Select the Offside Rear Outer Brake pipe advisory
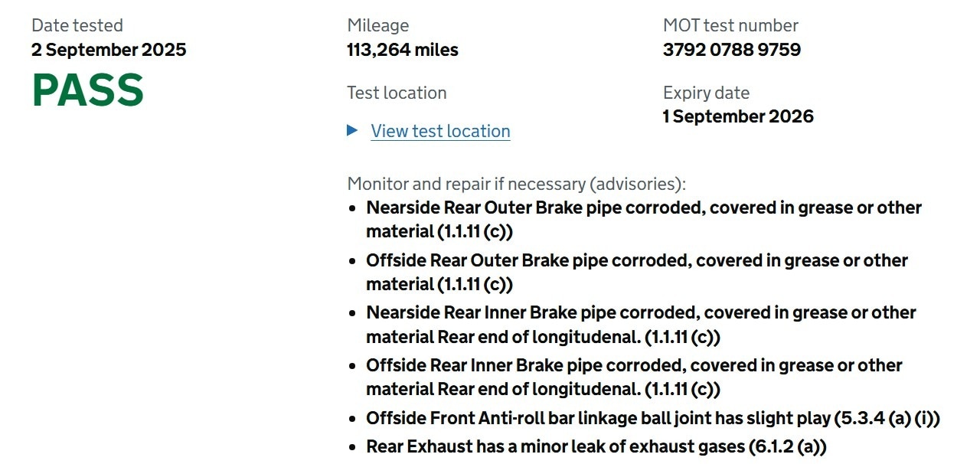This screenshot has height=464, width=980. (x=637, y=272)
